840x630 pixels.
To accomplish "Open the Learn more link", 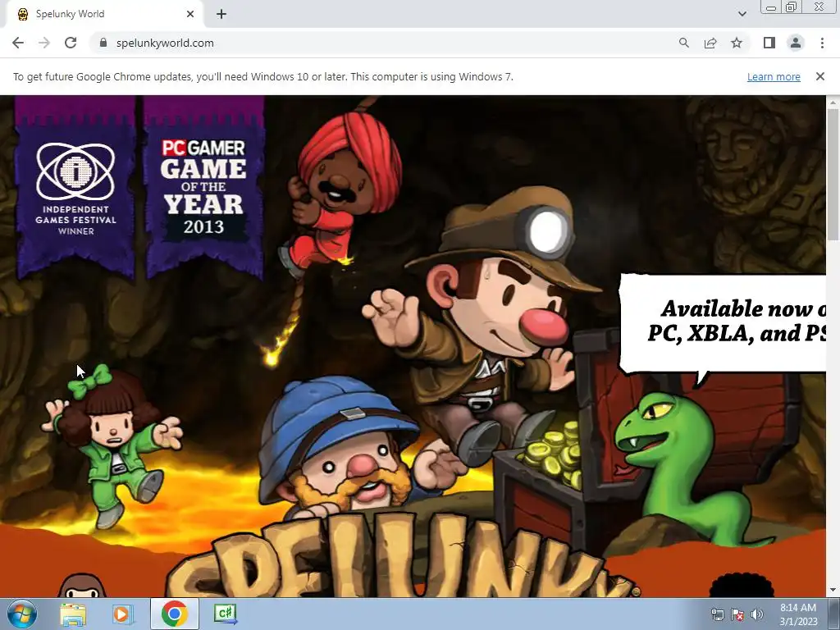I will tap(774, 76).
